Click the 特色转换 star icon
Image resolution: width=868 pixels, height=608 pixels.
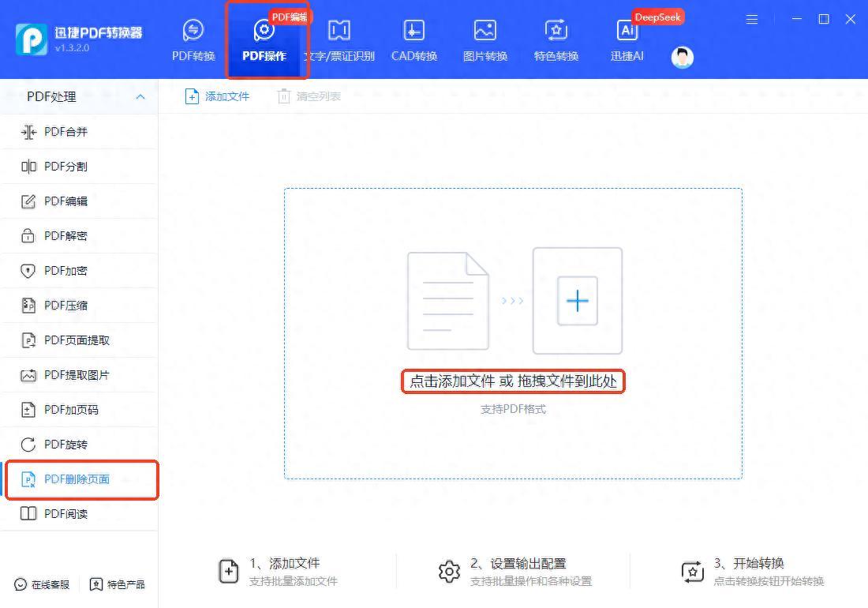pos(556,31)
